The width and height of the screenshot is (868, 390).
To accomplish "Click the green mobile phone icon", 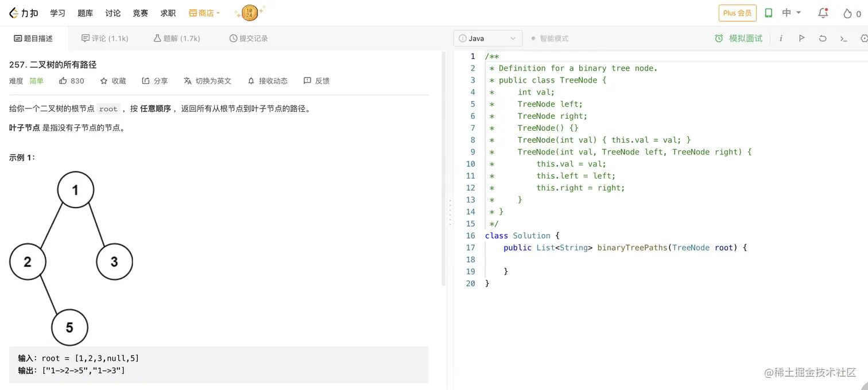I will tap(769, 13).
